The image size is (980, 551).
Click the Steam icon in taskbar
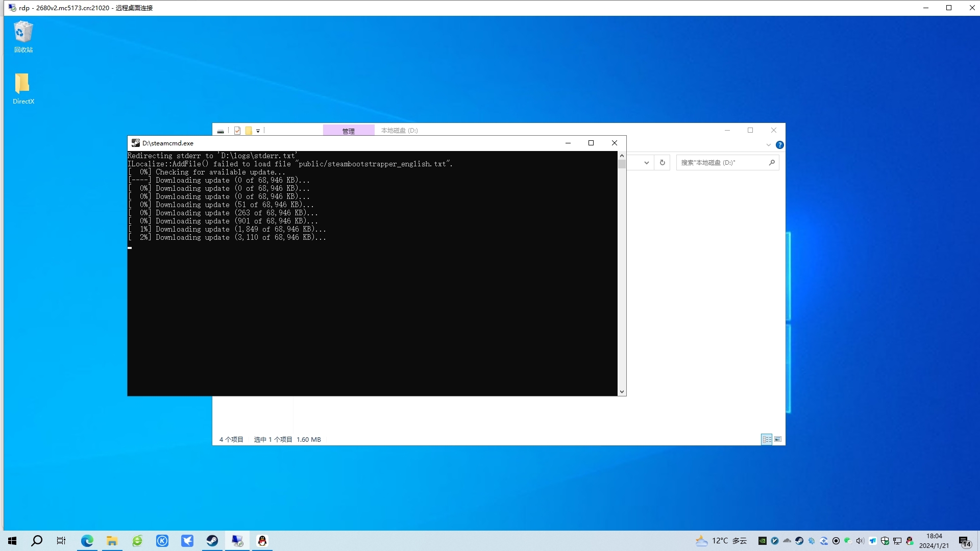coord(212,541)
